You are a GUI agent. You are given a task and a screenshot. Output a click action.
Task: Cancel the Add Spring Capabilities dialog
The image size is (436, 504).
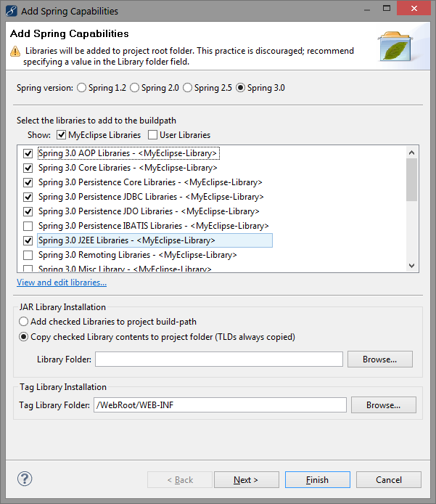(x=389, y=479)
